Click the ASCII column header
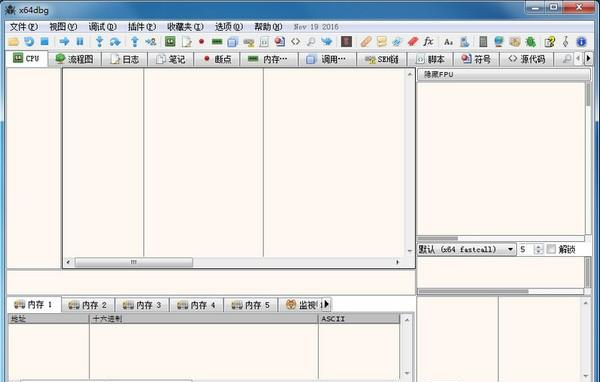This screenshot has height=382, width=600. [359, 318]
